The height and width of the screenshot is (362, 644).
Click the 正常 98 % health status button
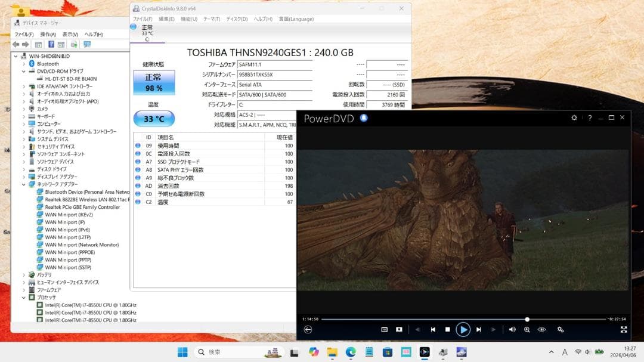(x=154, y=82)
